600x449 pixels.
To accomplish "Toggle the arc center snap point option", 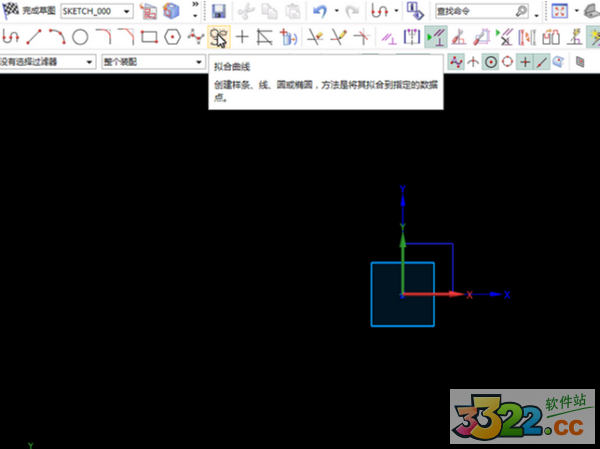I will pos(491,62).
